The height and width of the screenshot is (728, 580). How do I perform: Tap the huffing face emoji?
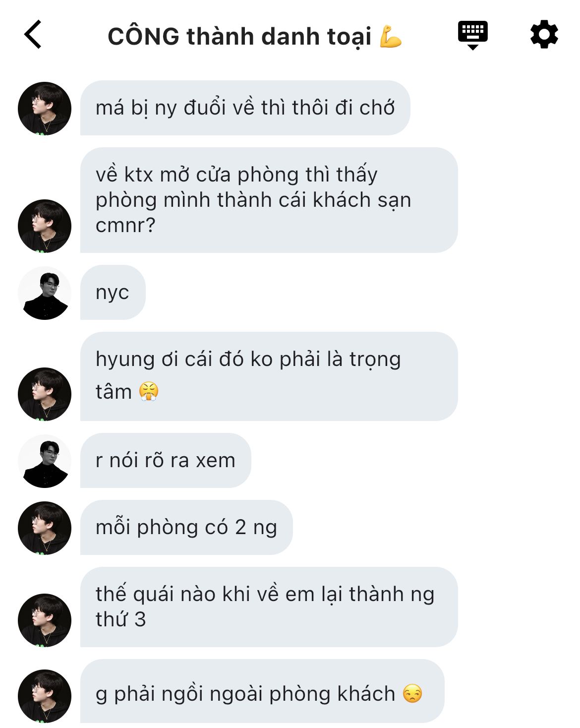point(148,391)
